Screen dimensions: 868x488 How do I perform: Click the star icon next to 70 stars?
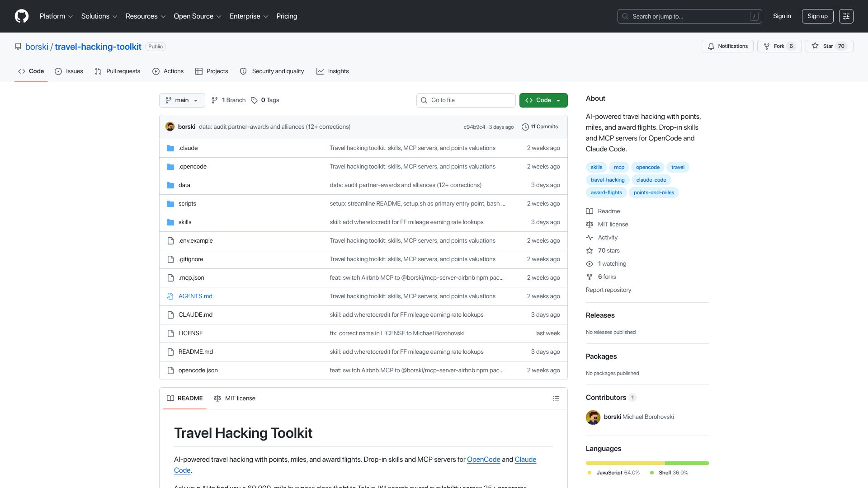[x=590, y=251]
